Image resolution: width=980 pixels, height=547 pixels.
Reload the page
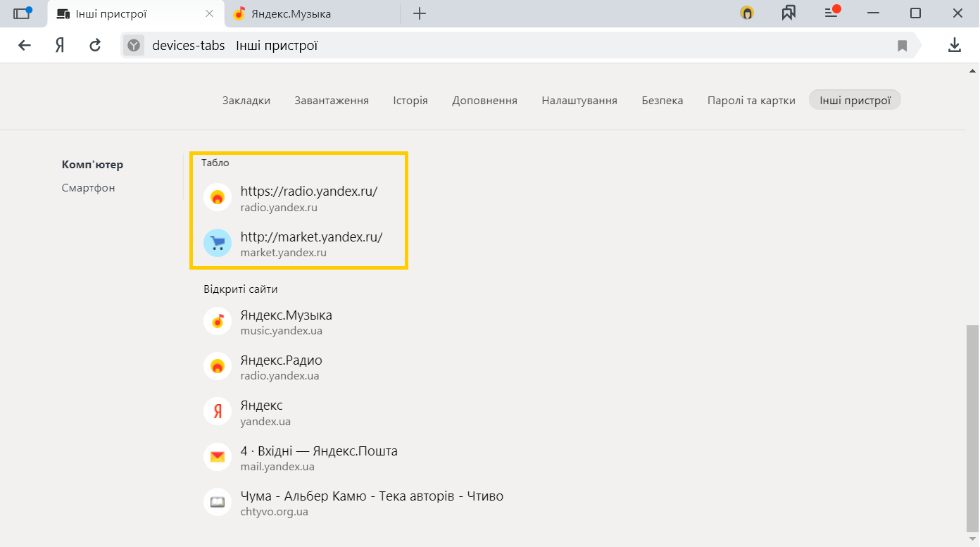coord(95,46)
